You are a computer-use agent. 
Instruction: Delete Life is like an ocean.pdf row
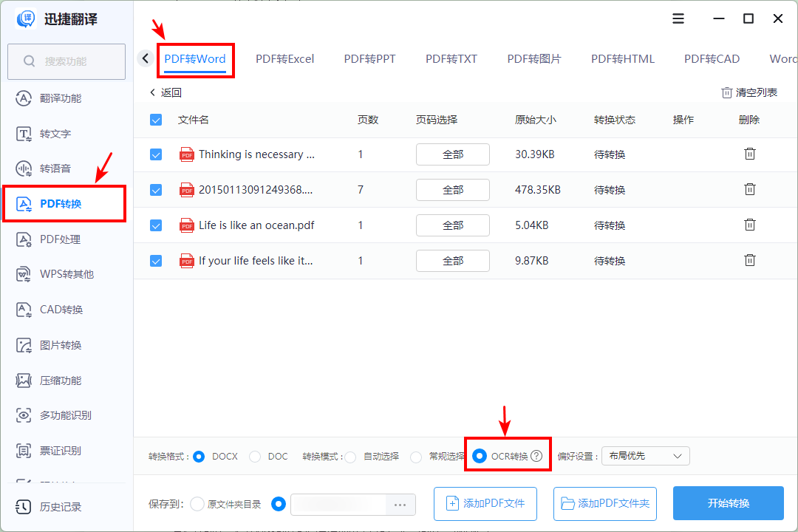tap(750, 225)
